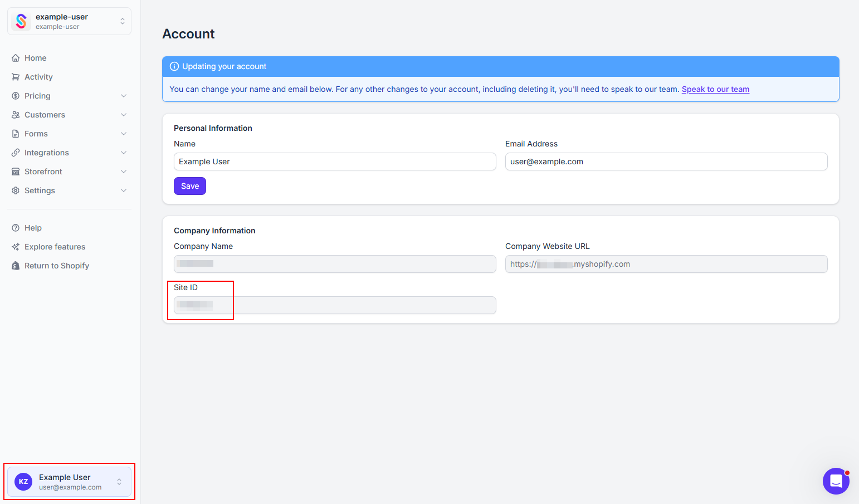The image size is (859, 504).
Task: Save personal information
Action: (x=190, y=186)
